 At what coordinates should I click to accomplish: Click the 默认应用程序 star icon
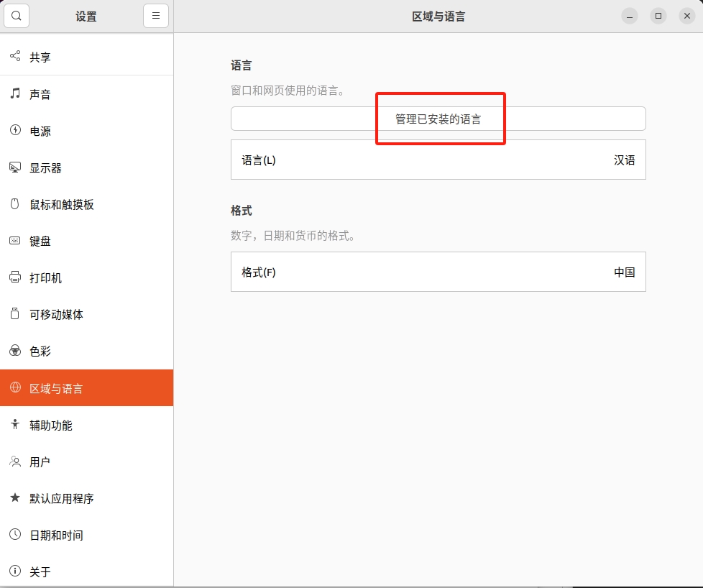click(15, 497)
